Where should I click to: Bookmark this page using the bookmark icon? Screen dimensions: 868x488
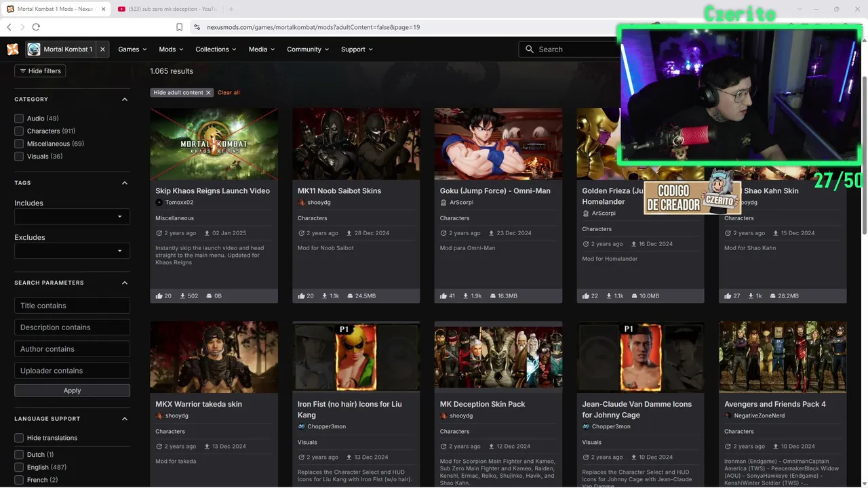coord(180,27)
